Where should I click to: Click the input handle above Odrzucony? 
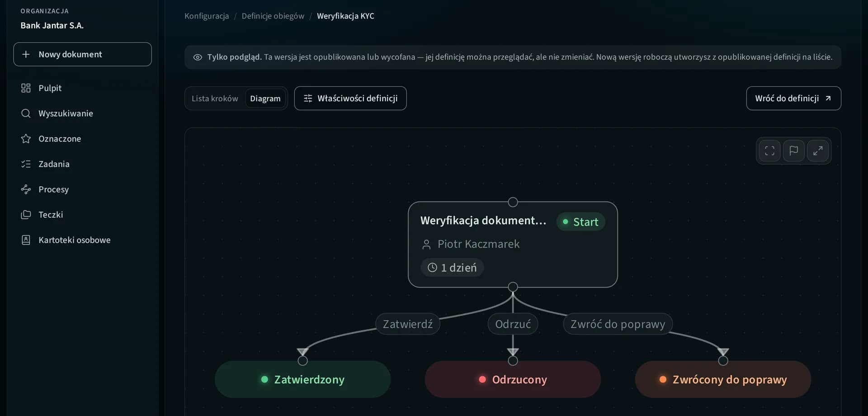pos(513,361)
